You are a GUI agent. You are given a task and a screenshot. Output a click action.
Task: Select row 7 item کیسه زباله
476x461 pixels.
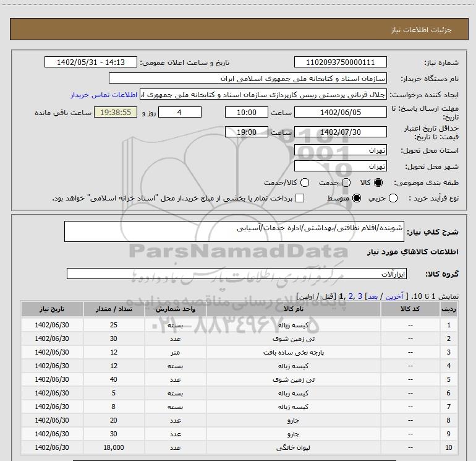click(293, 407)
